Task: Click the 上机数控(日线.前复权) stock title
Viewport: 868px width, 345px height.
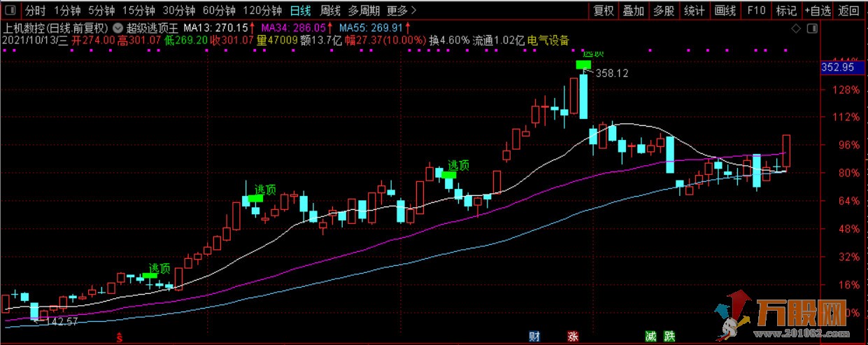Action: [x=56, y=28]
